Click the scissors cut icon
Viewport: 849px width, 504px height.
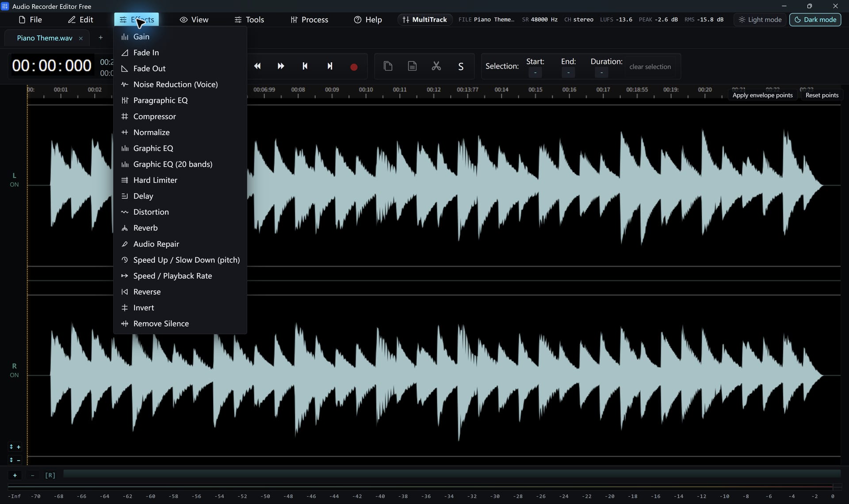click(x=436, y=66)
